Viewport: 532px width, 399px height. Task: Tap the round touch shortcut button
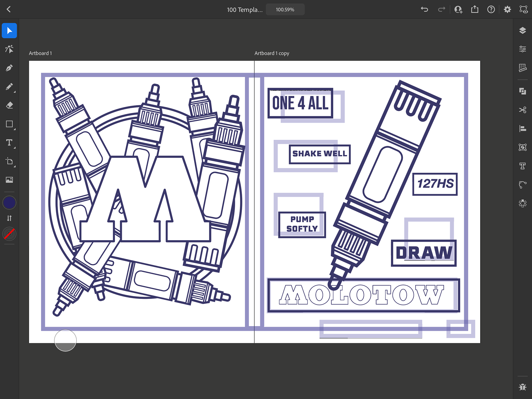pyautogui.click(x=65, y=340)
